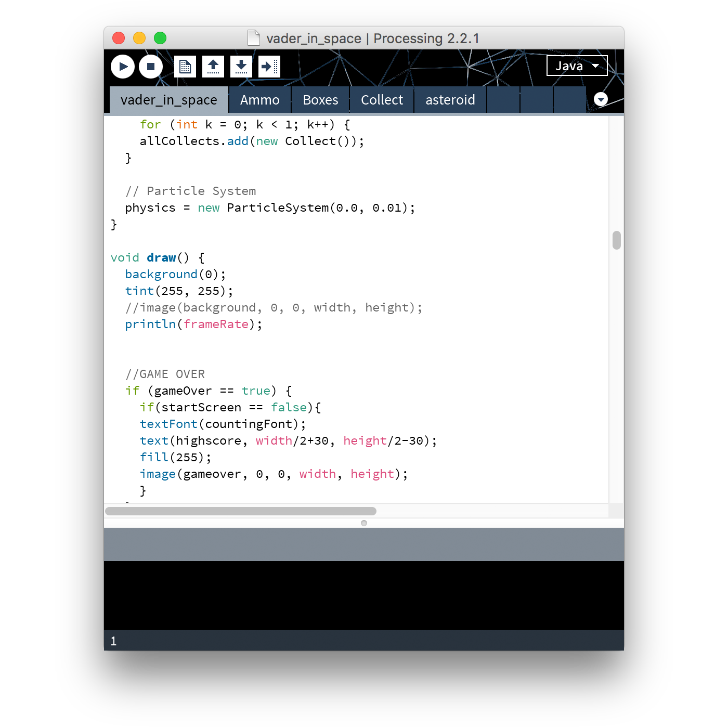Click '// Particle System' comment
This screenshot has height=727, width=728.
191,191
